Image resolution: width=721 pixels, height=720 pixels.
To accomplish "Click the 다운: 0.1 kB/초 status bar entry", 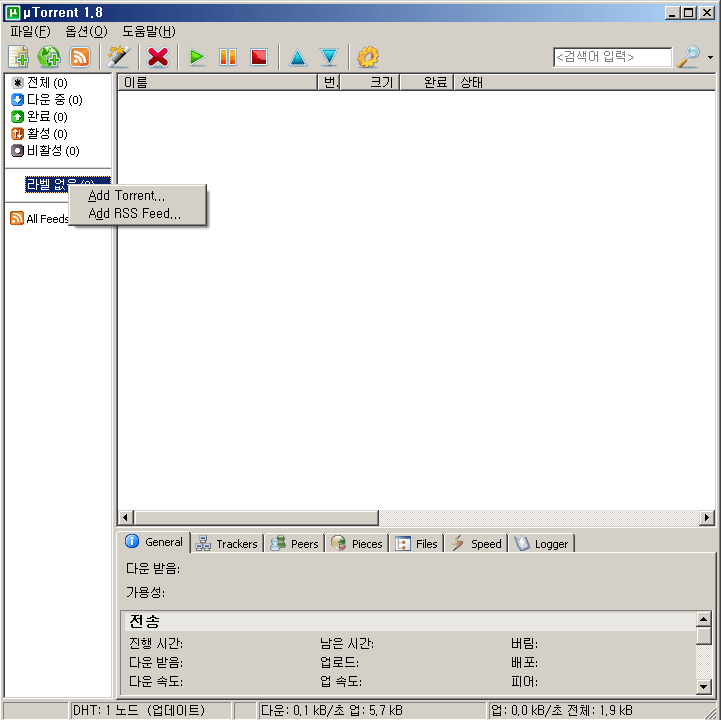I will pos(371,710).
